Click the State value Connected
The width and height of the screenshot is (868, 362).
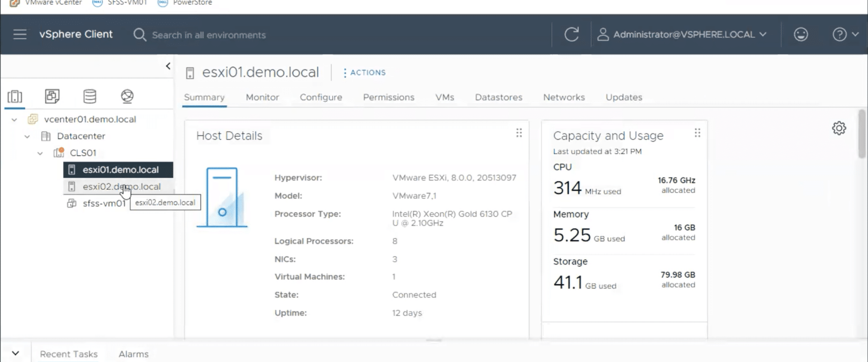pyautogui.click(x=414, y=295)
